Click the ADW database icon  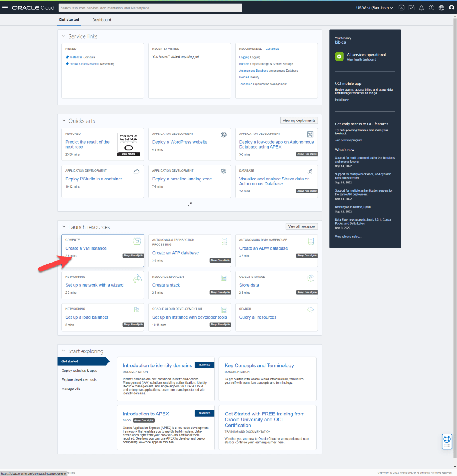311,241
